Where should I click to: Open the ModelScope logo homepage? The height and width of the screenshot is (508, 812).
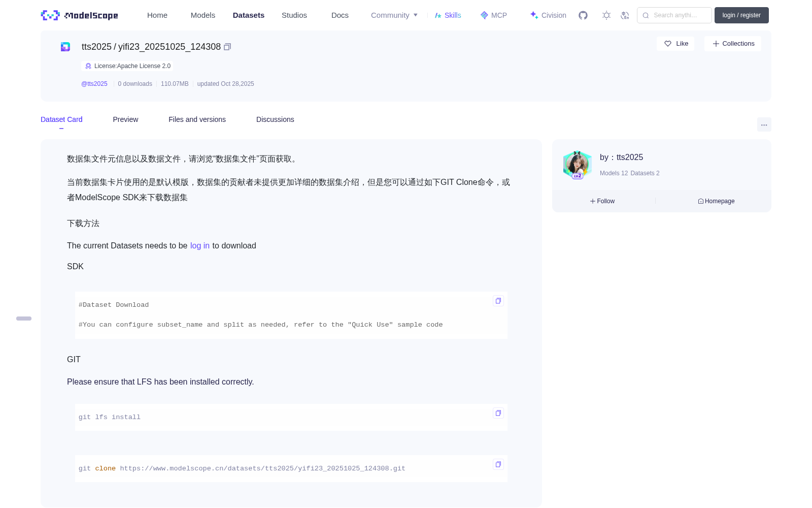click(x=80, y=15)
